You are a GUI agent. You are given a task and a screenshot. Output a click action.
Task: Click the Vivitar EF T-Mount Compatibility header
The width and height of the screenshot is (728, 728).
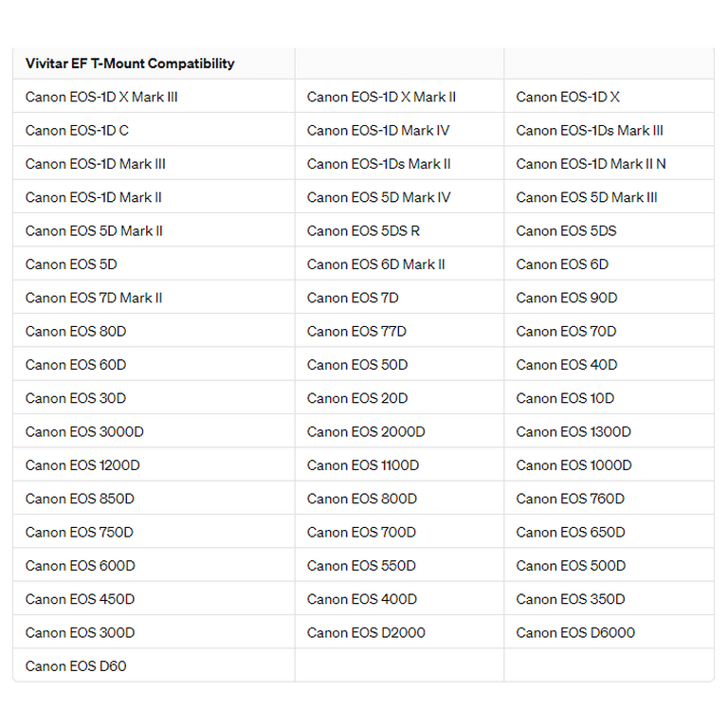pos(130,64)
